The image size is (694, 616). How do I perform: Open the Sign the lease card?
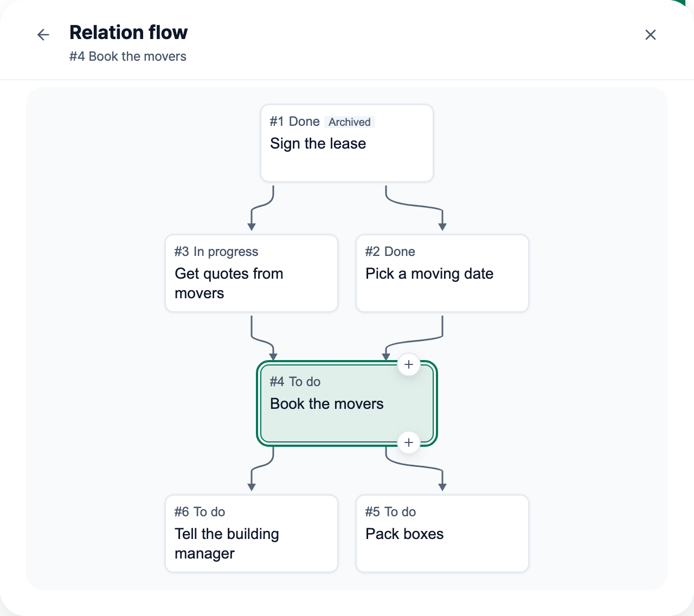pyautogui.click(x=347, y=143)
